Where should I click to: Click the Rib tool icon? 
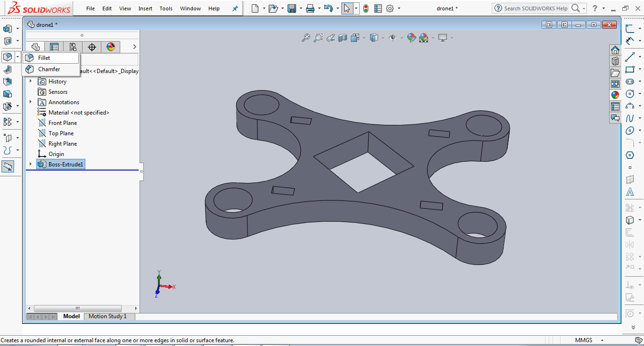(8, 69)
